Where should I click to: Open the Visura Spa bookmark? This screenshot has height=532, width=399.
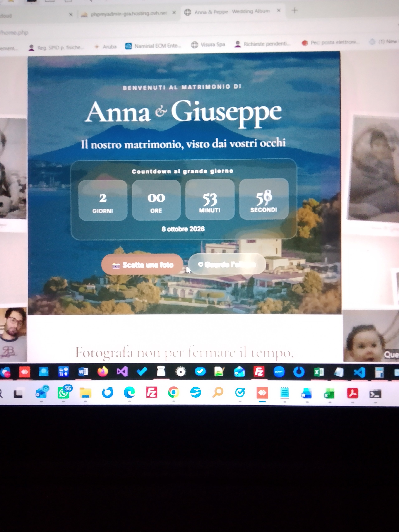click(208, 44)
